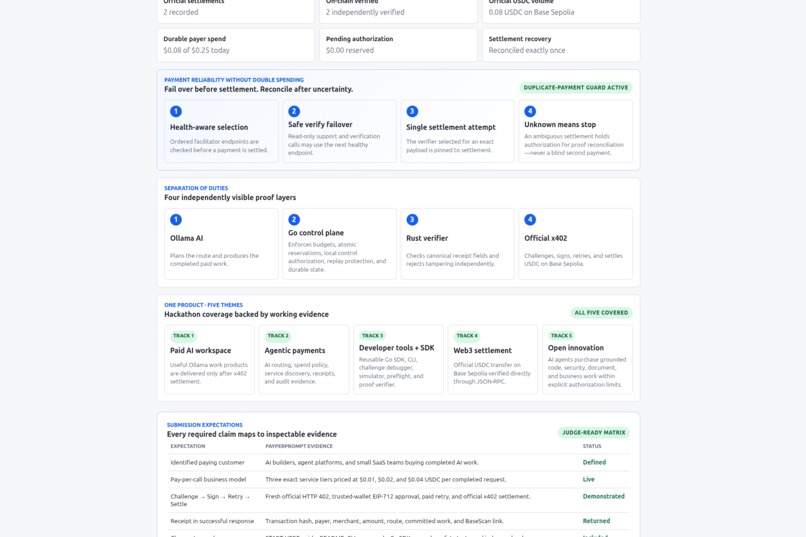Click 'Challenge → Sign → Retry → Settle' cell

coord(210,500)
